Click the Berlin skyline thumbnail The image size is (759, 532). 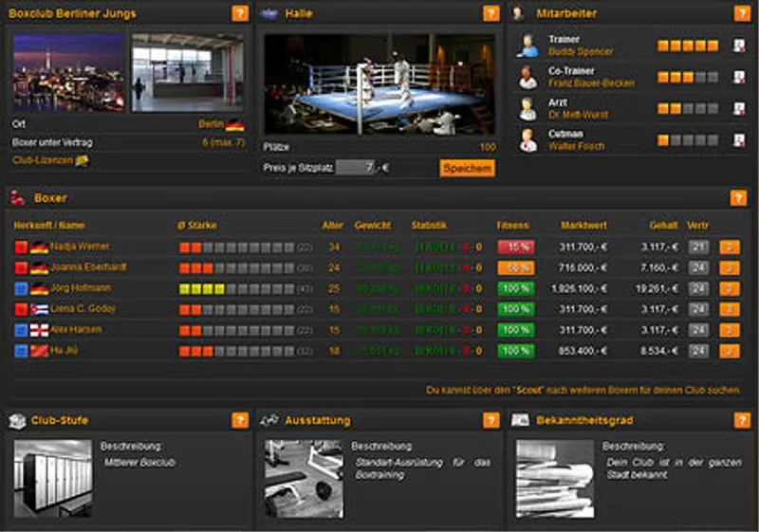[68, 72]
